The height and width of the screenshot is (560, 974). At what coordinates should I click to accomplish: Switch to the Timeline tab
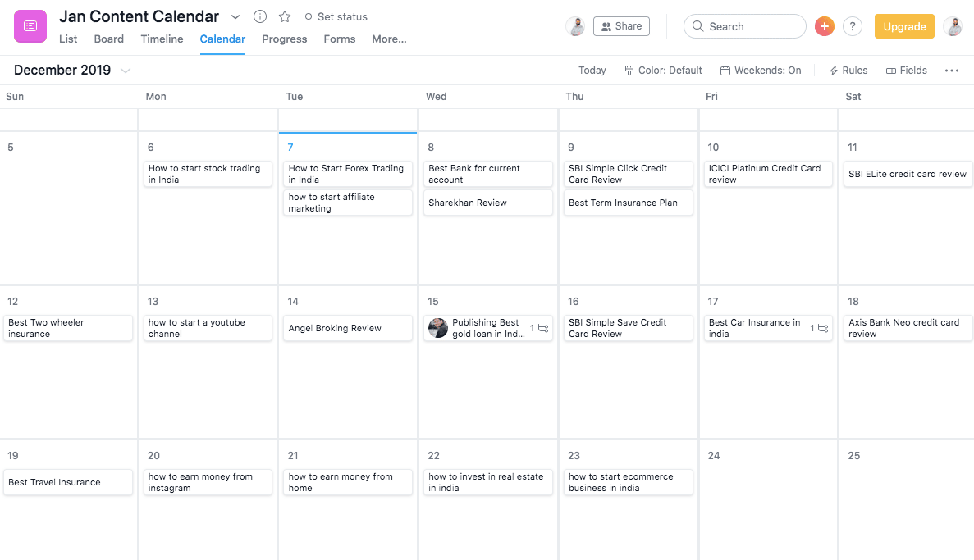pos(162,39)
